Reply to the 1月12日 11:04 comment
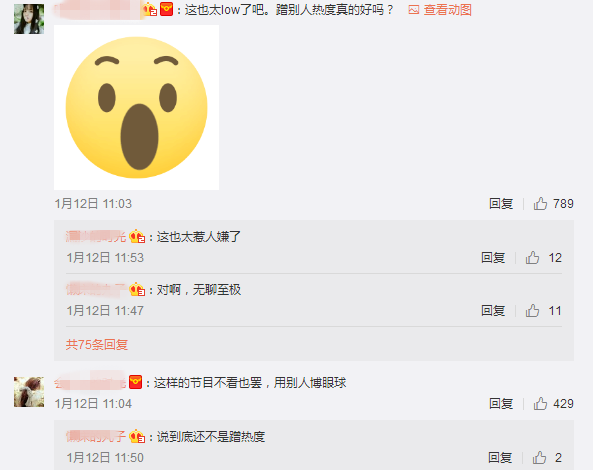Viewport: 593px width, 470px height. click(501, 403)
